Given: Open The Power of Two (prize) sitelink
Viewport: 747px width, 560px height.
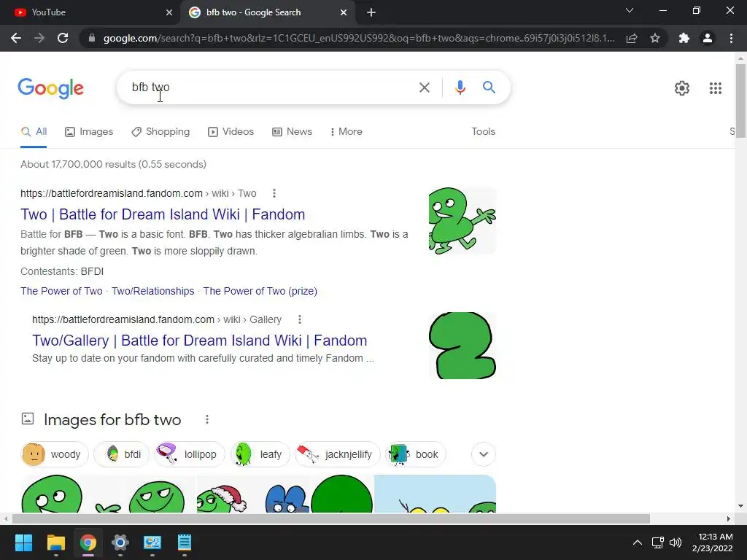Looking at the screenshot, I should coord(260,291).
